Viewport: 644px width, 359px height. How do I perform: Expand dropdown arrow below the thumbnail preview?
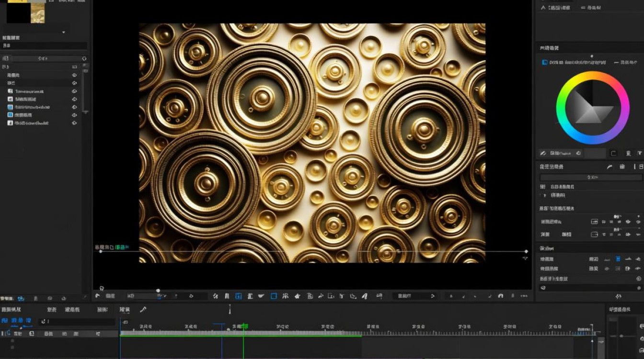pos(63,32)
